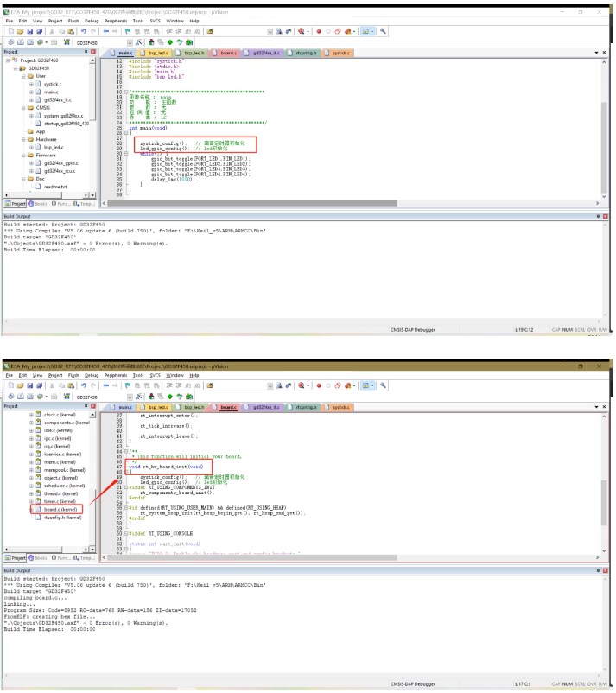Viewport: 616px width, 693px height.
Task: Click Open file icon in upper uVision window
Action: point(21,31)
